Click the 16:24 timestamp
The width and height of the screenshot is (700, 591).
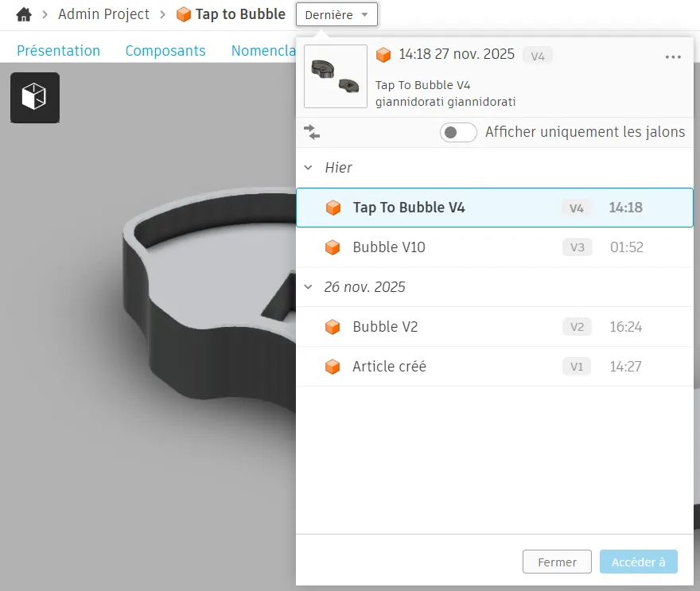coord(626,327)
